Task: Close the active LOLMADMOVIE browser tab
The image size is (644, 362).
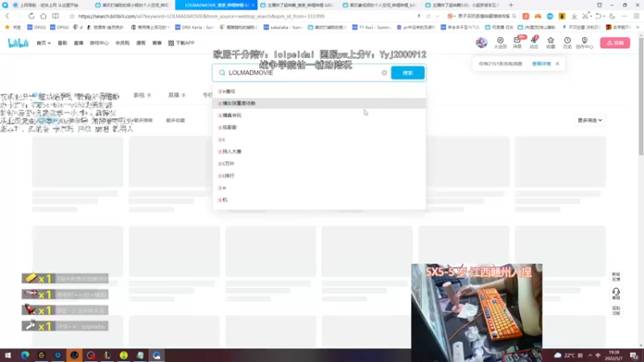Action: point(253,5)
